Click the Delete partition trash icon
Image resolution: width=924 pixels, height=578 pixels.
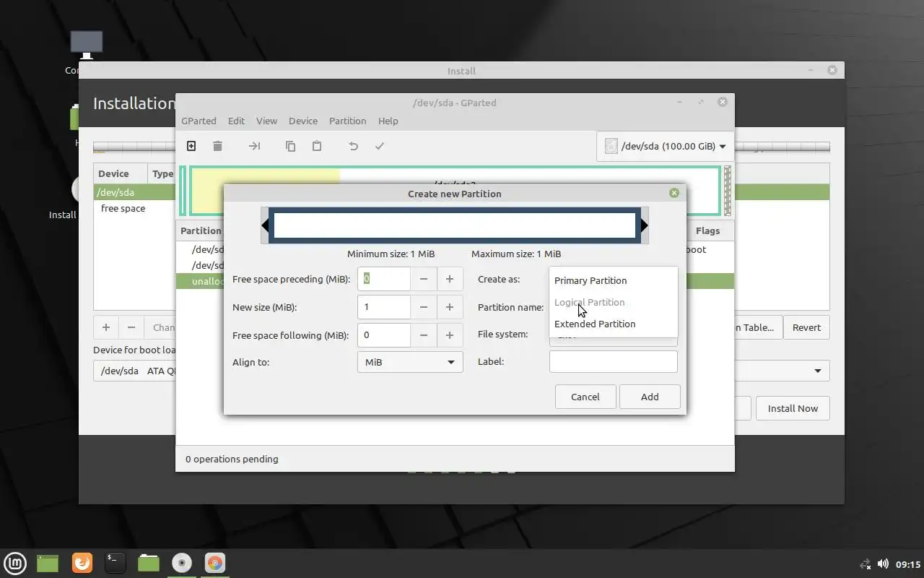point(217,146)
